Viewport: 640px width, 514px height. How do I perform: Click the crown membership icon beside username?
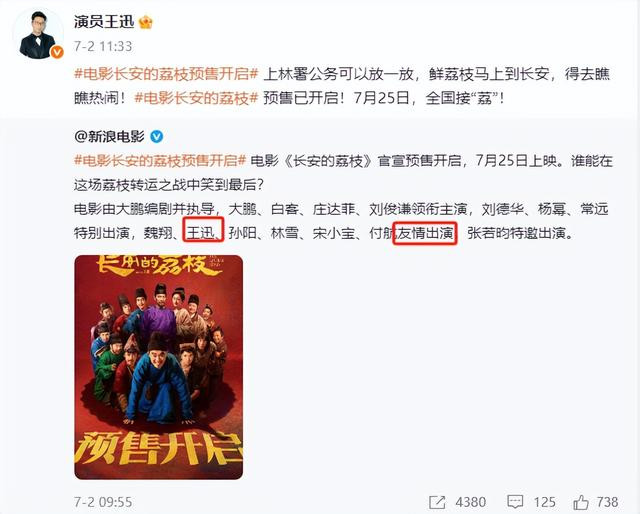[x=146, y=22]
